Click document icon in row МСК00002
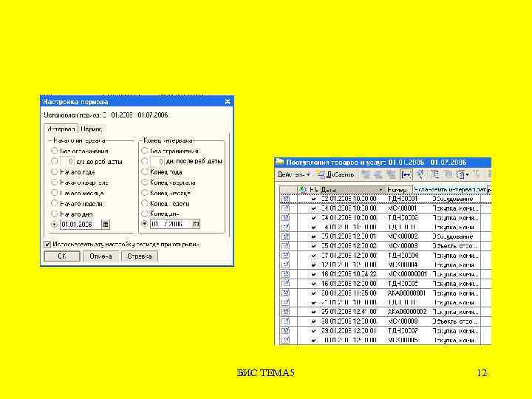The height and width of the screenshot is (399, 532). click(x=285, y=236)
